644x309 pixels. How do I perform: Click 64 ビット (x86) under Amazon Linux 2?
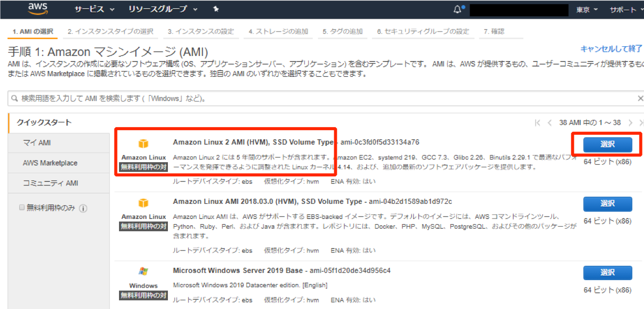point(607,162)
